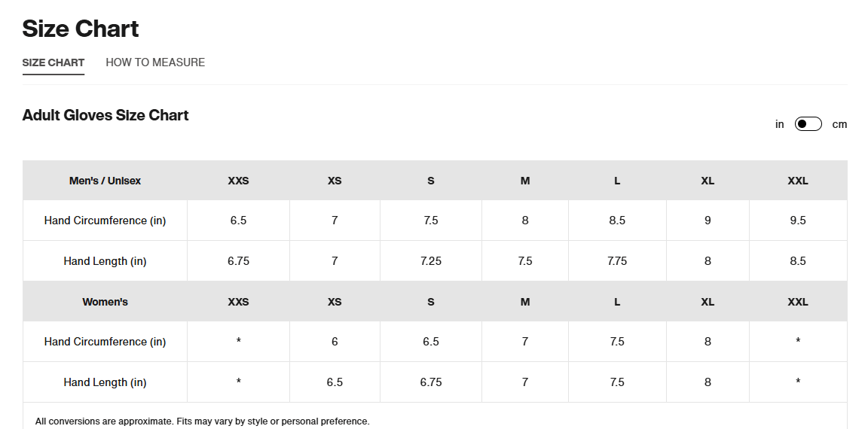This screenshot has width=868, height=429.
Task: Click the conversions are approximate disclaimer text
Action: coord(203,421)
